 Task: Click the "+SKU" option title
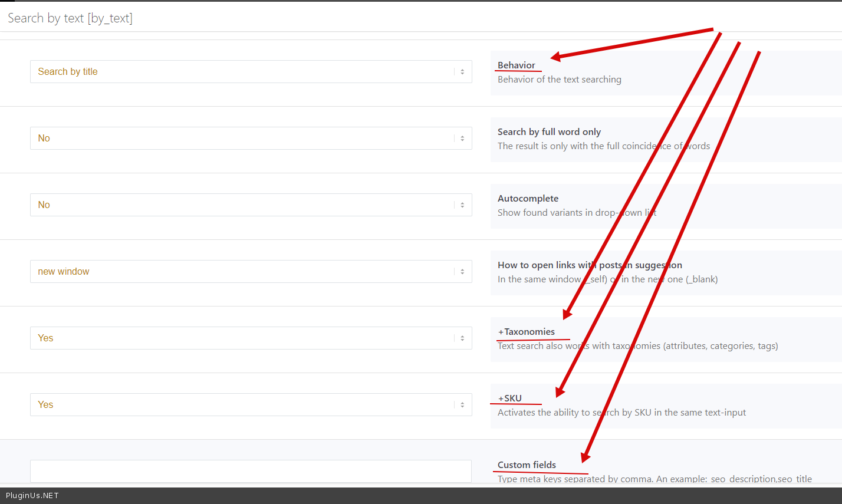(509, 398)
